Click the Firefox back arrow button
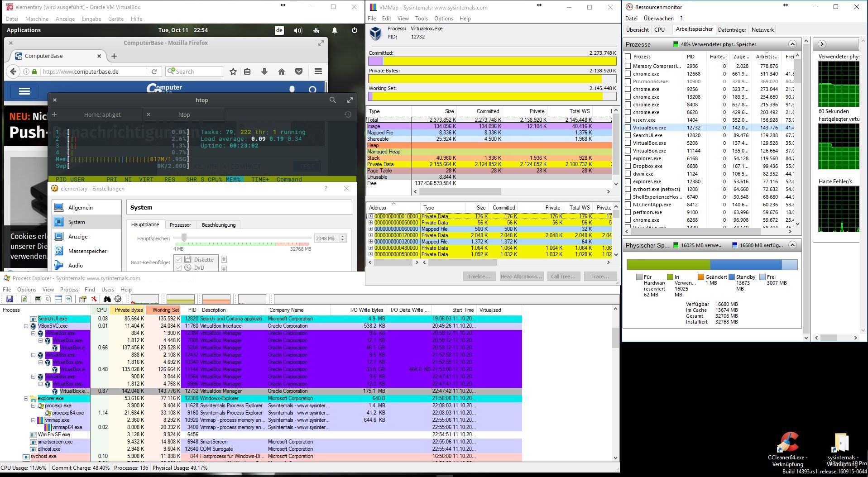This screenshot has width=868, height=477. pos(14,72)
